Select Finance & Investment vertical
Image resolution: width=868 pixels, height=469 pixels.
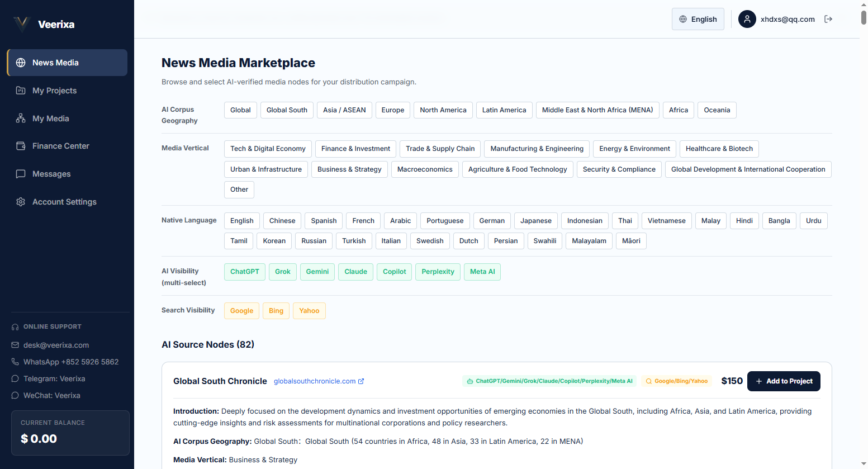(355, 149)
